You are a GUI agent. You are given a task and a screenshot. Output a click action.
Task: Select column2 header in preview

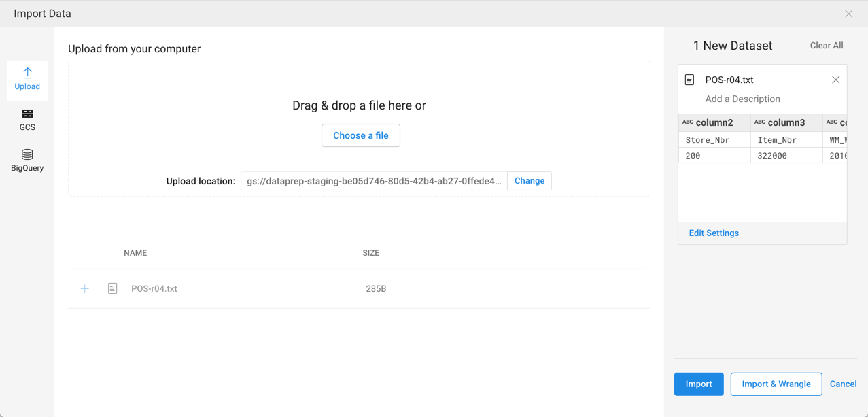[714, 123]
